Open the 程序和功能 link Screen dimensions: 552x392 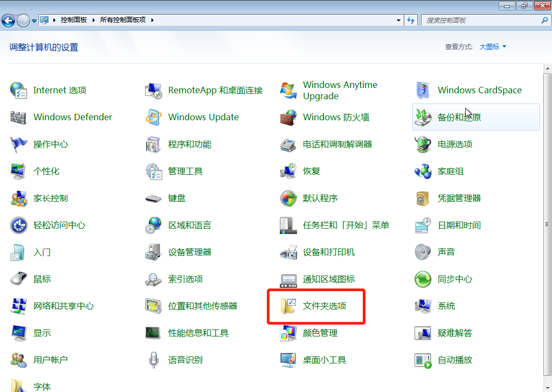tap(189, 145)
